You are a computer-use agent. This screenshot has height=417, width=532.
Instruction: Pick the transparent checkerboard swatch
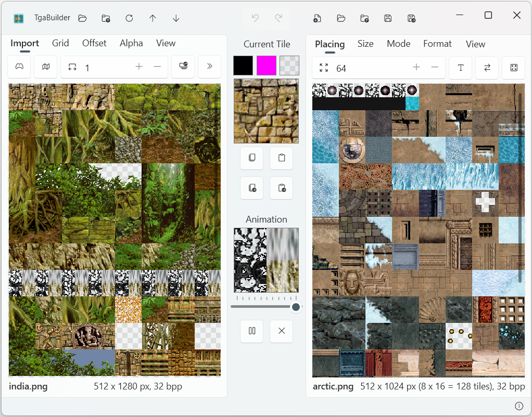pos(289,66)
